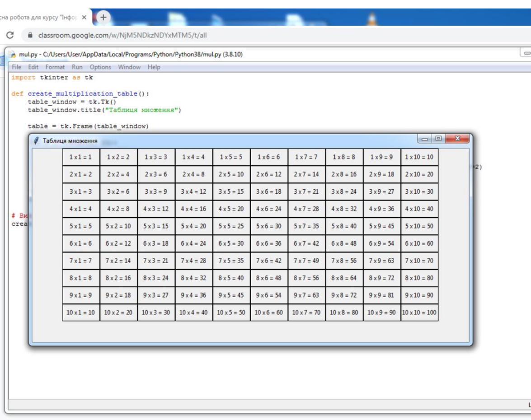Open the Help menu
Screen dimensions: 531x420
click(154, 67)
